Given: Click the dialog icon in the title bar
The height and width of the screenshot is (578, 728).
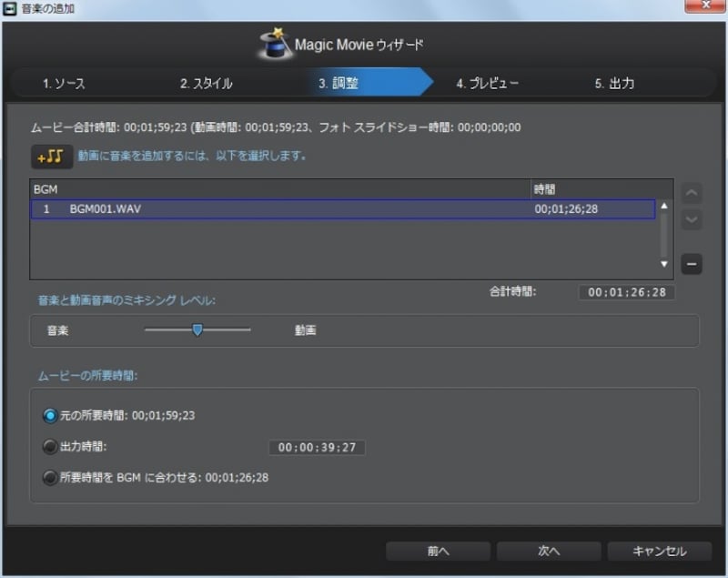Looking at the screenshot, I should (x=12, y=8).
